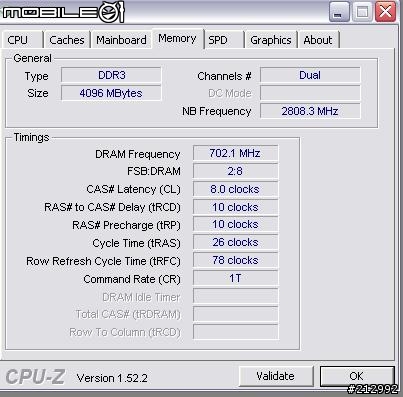Click the empty DRAM Idle Timer field
This screenshot has width=403, height=397.
(235, 296)
